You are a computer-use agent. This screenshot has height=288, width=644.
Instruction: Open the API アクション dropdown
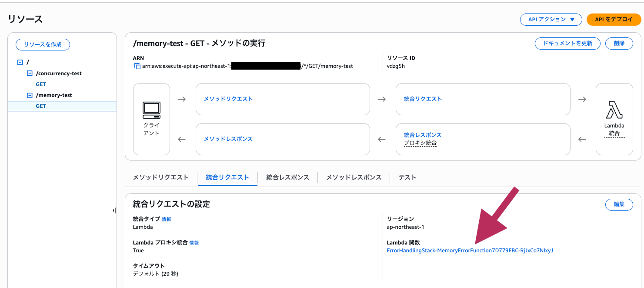(x=551, y=20)
